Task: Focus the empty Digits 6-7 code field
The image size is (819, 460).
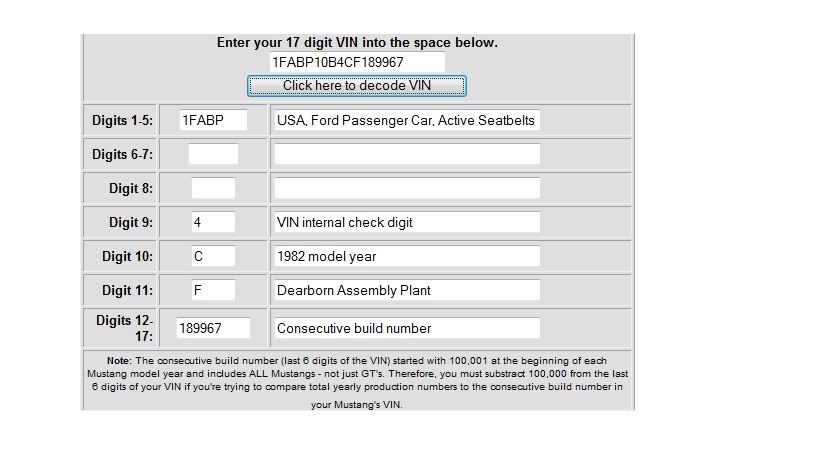Action: pos(213,154)
